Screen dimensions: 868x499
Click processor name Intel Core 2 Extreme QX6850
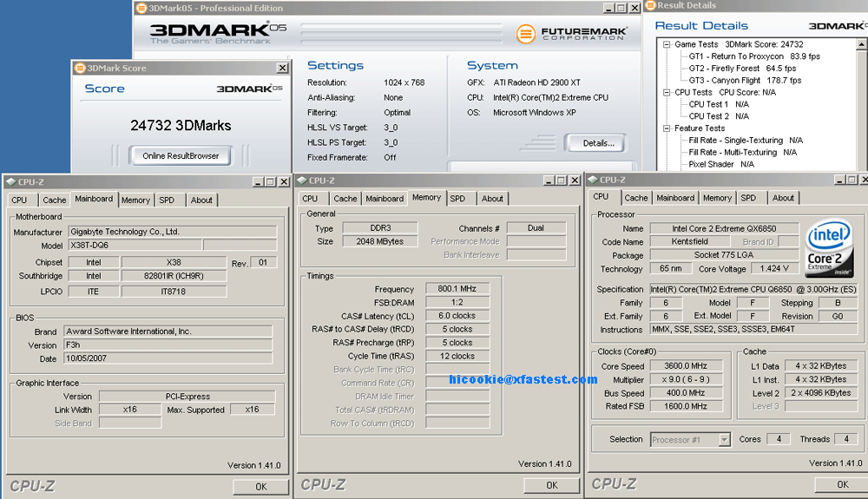(724, 228)
